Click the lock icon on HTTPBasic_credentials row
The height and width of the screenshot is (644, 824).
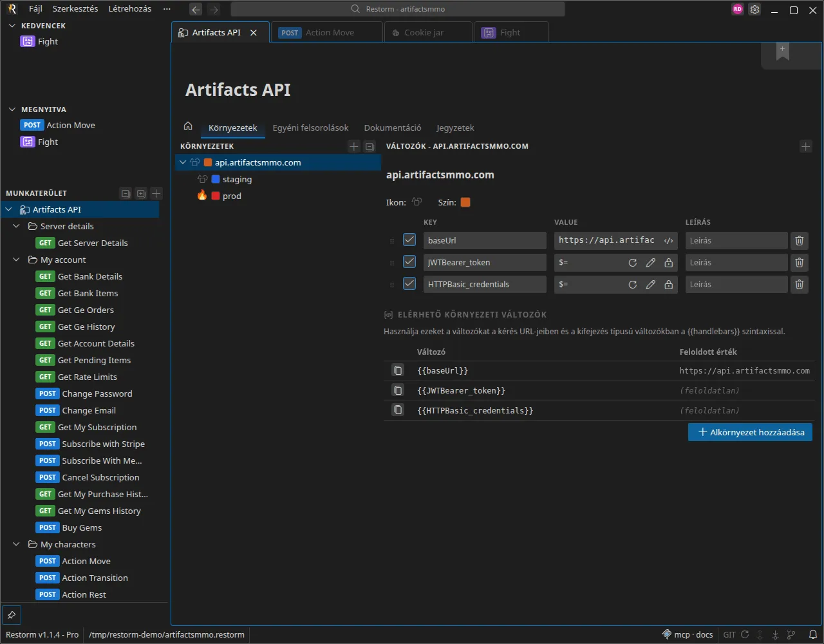click(669, 285)
